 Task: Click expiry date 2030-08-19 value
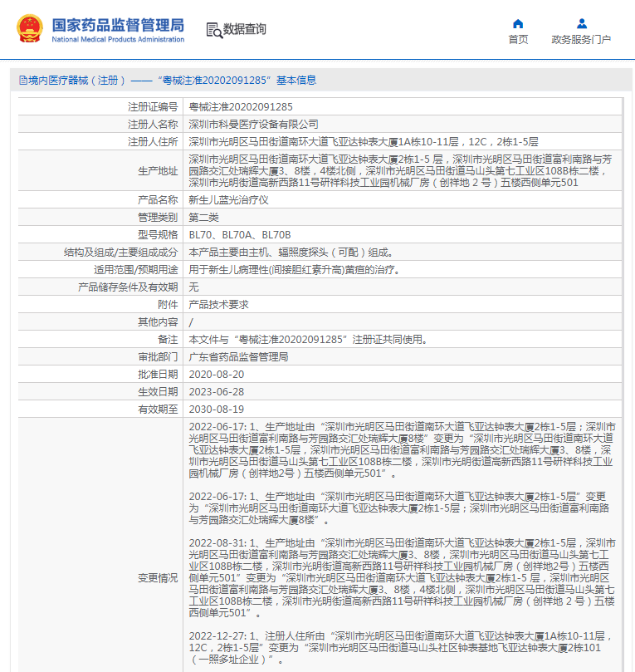(x=217, y=410)
